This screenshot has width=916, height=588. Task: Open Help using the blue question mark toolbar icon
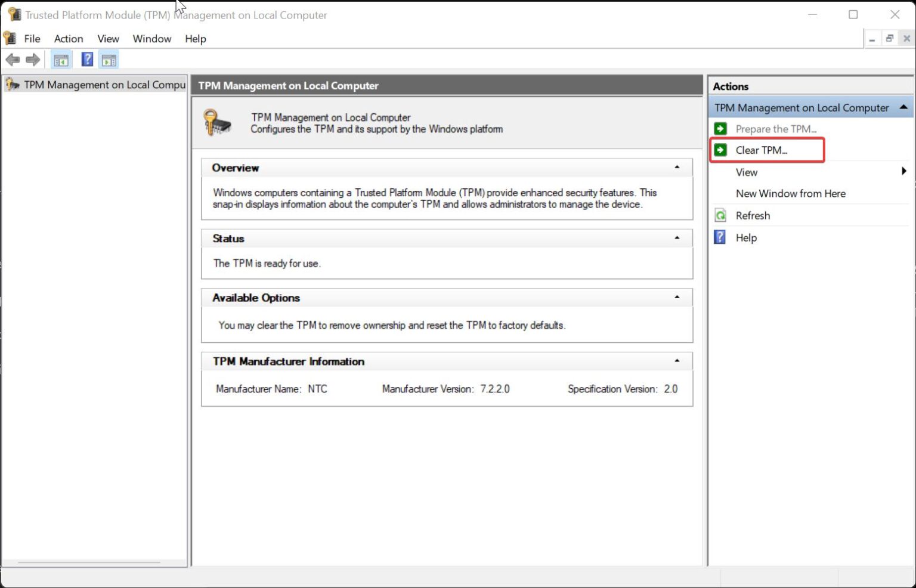(86, 59)
